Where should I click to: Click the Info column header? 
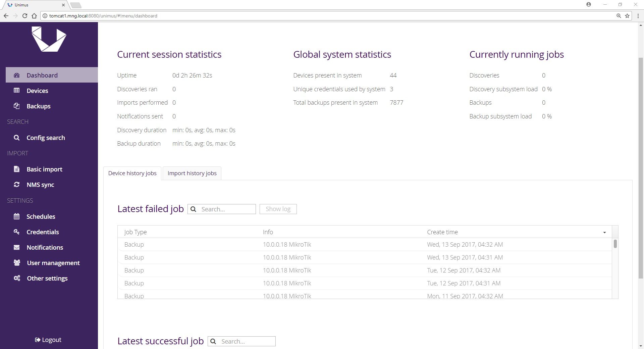[x=268, y=232]
